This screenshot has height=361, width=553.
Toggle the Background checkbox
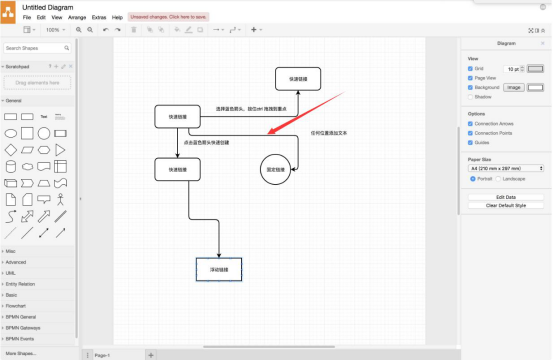(470, 87)
